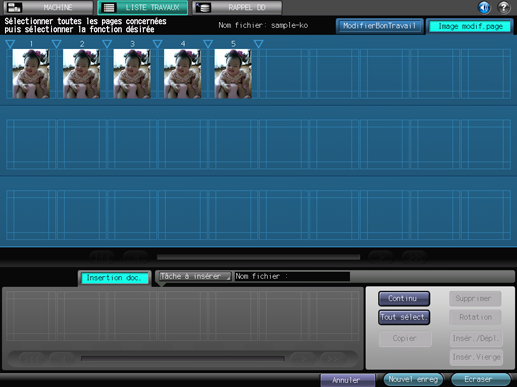
Task: Jump to first page in page list
Action: point(102,257)
